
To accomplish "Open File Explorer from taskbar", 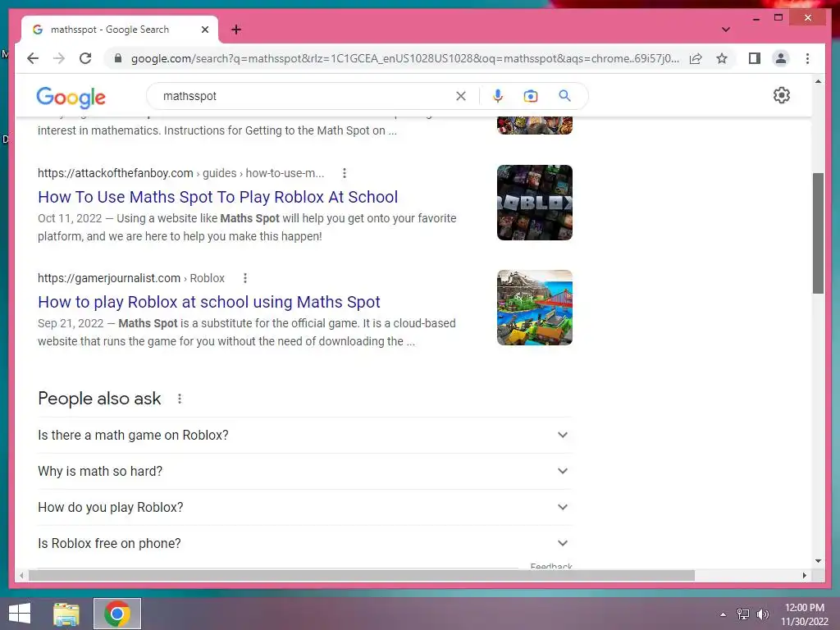I will point(66,614).
